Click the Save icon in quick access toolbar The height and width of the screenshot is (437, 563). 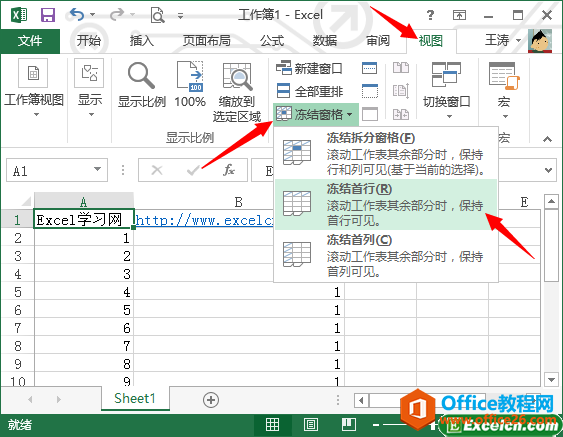pyautogui.click(x=48, y=15)
